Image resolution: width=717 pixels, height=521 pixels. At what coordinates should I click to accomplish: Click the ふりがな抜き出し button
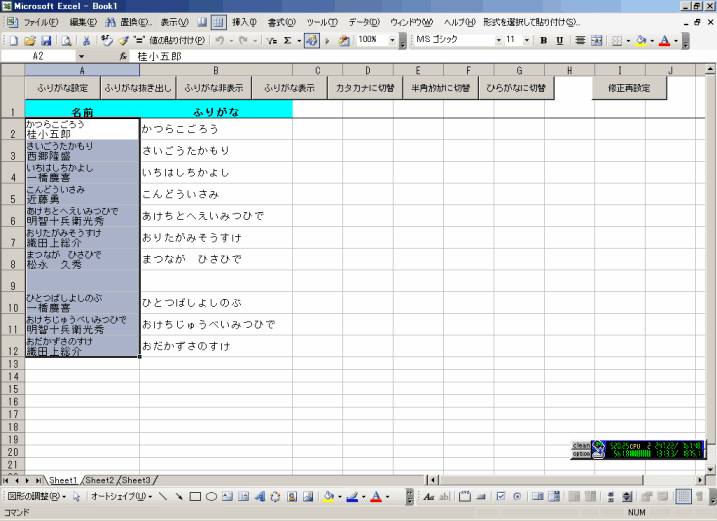click(x=138, y=88)
